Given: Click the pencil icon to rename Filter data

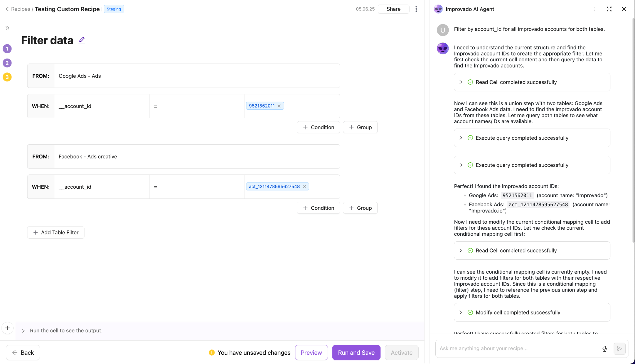Looking at the screenshot, I should click(82, 40).
